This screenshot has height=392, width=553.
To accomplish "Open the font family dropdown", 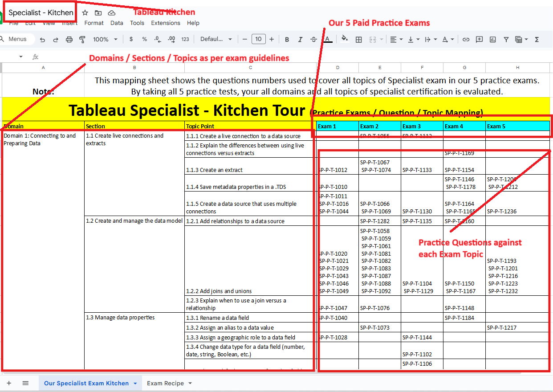I will point(216,39).
